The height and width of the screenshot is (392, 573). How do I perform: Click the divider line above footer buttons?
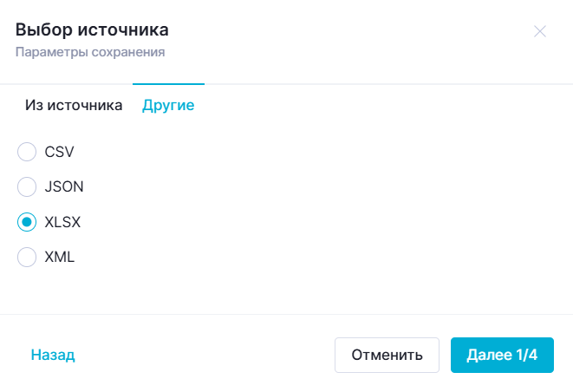coord(286,314)
